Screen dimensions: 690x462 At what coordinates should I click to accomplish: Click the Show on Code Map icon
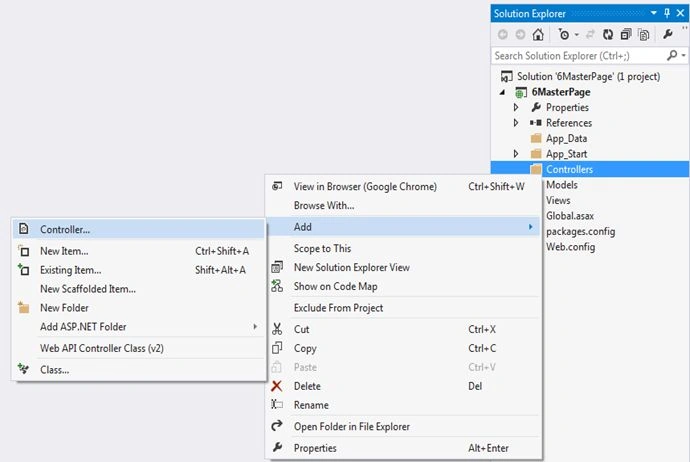coord(277,286)
